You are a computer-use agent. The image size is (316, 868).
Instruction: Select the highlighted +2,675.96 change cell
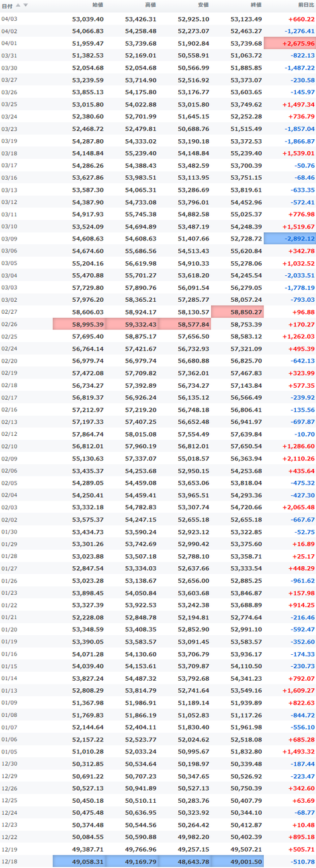290,43
